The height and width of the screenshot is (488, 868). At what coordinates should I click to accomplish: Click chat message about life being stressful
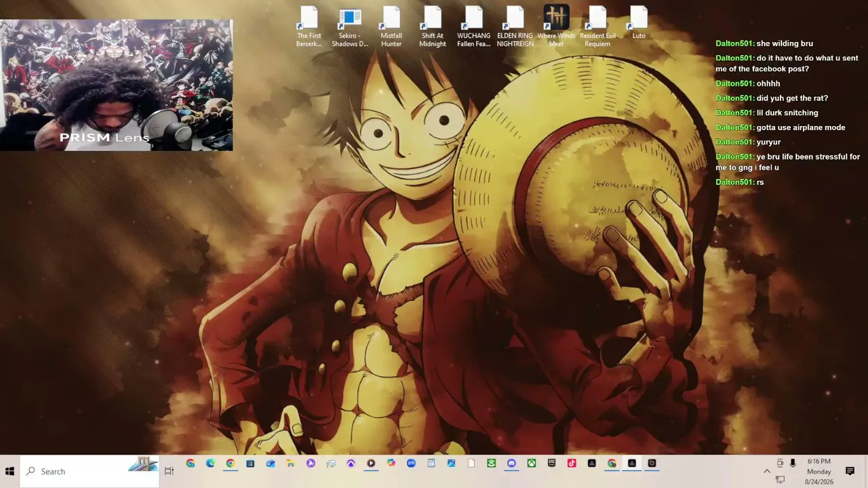788,162
